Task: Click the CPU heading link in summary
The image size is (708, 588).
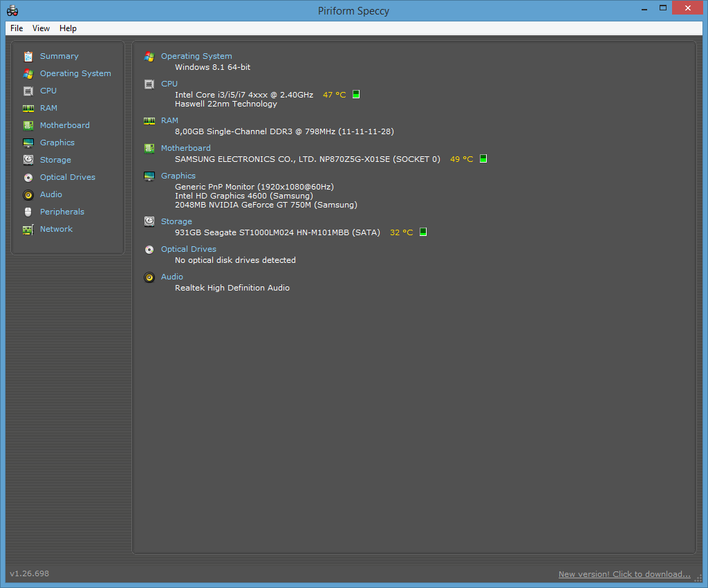Action: click(x=169, y=84)
